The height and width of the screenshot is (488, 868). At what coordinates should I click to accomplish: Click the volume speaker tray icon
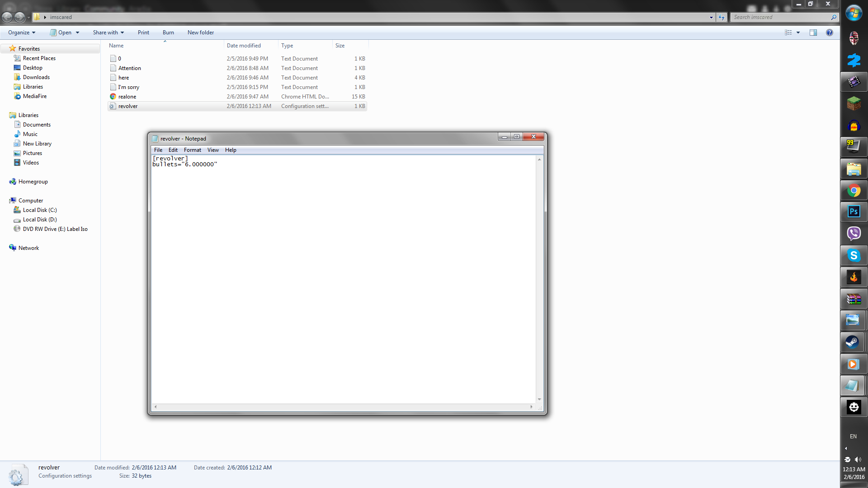click(x=858, y=460)
